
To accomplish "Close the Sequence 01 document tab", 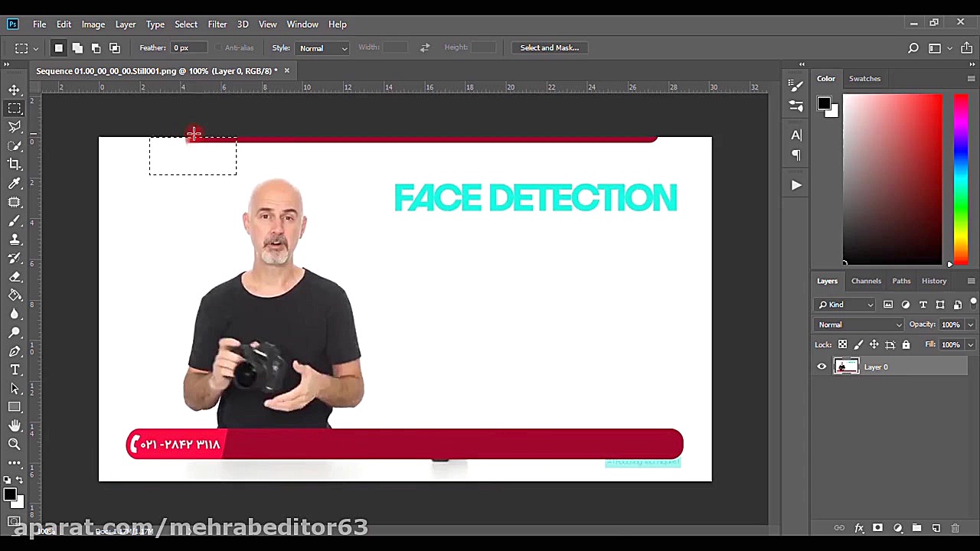I will point(287,70).
